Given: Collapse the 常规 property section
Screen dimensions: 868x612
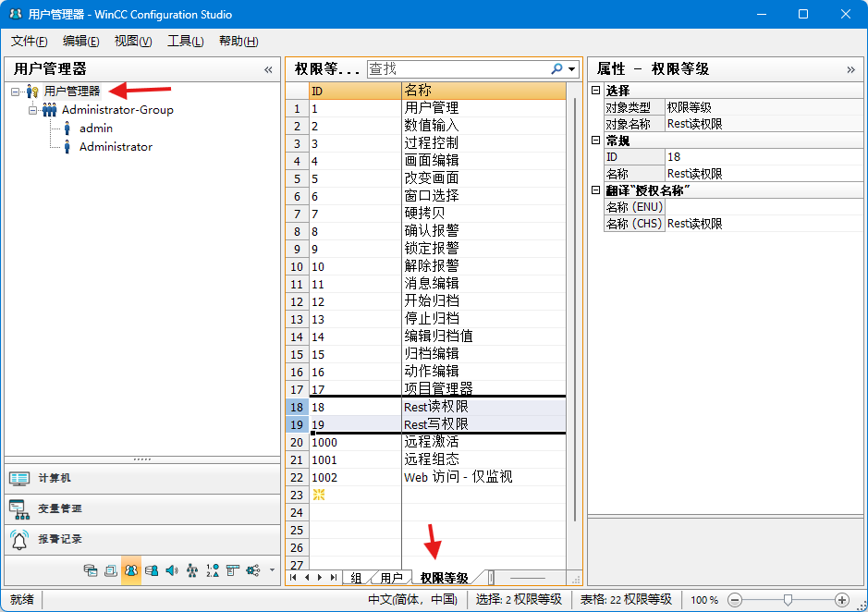Looking at the screenshot, I should click(x=595, y=141).
